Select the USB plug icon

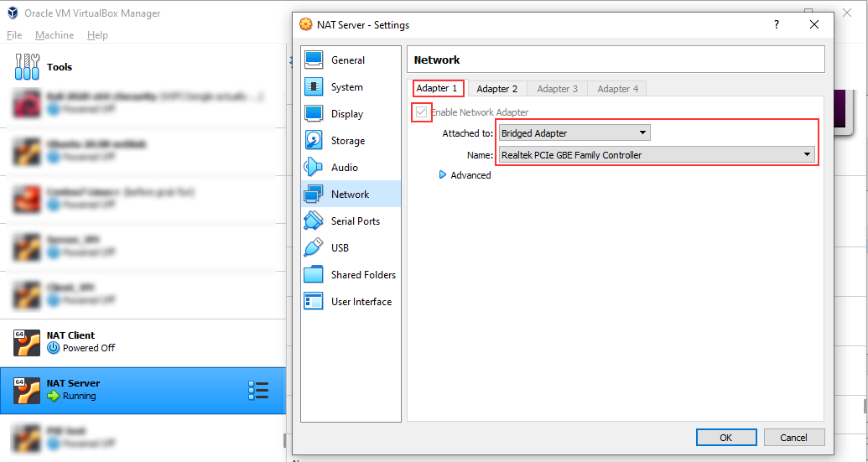(x=314, y=248)
